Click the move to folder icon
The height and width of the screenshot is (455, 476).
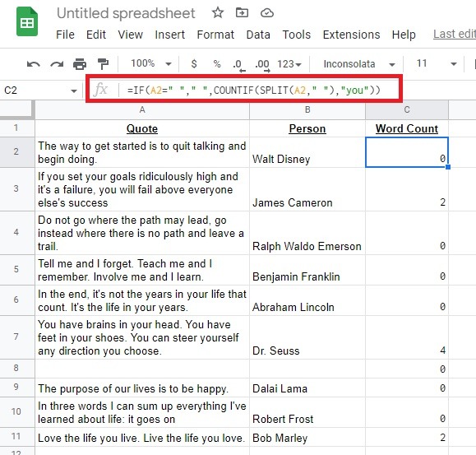242,13
